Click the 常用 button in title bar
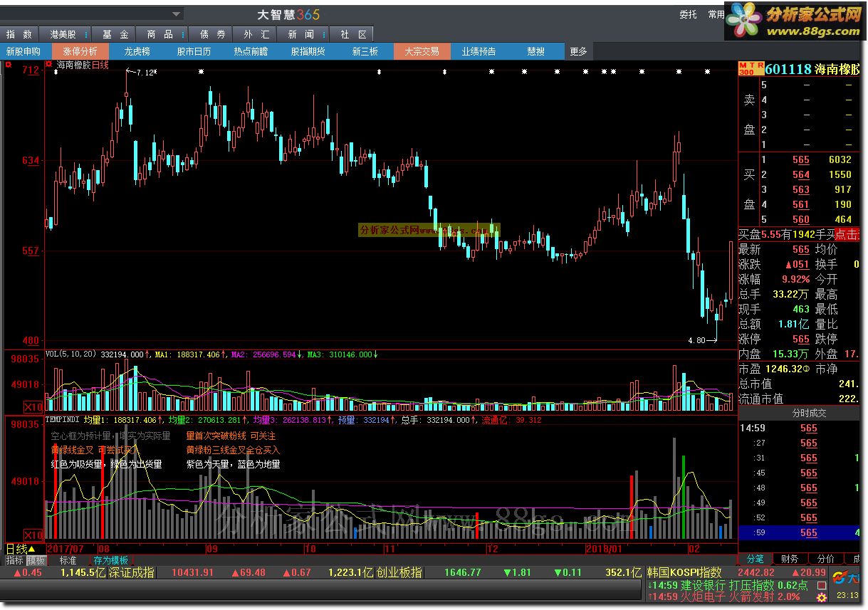Screen dimensions: 868x610 [x=716, y=14]
